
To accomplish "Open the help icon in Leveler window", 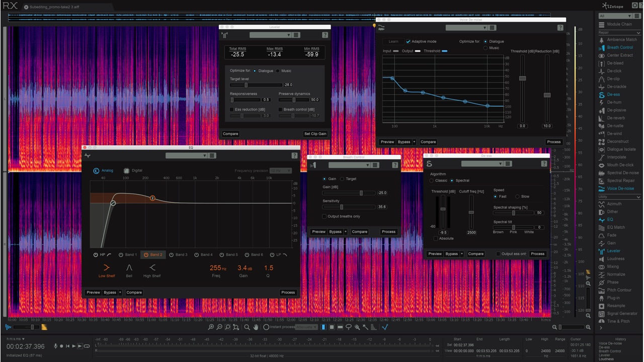I will [x=325, y=35].
